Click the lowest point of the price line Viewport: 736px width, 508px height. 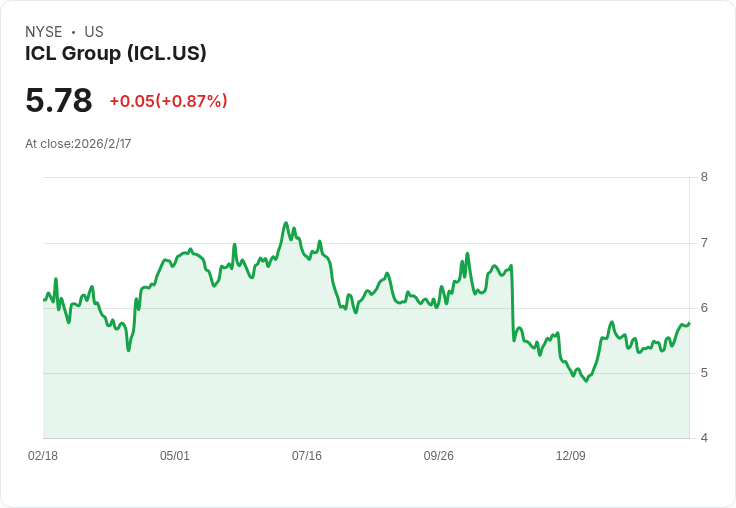click(x=586, y=381)
